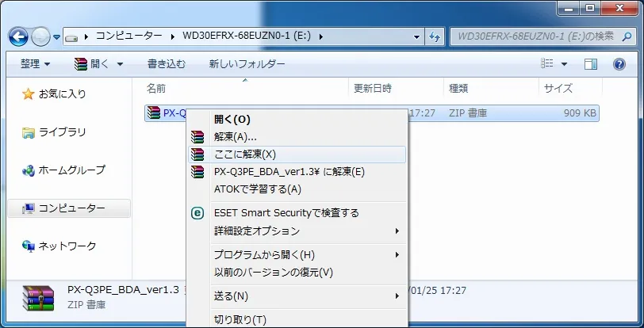This screenshot has height=328, width=644.
Task: Click the Forward navigation arrow
Action: tap(40, 37)
